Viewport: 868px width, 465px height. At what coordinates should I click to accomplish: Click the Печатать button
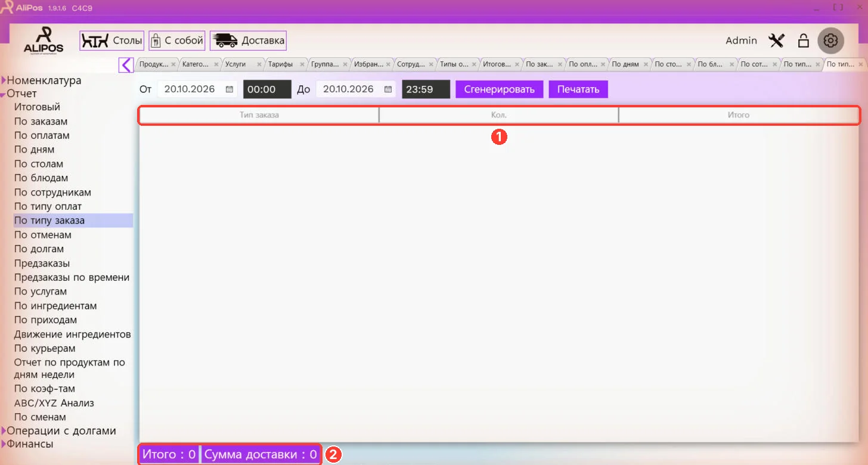coord(578,89)
